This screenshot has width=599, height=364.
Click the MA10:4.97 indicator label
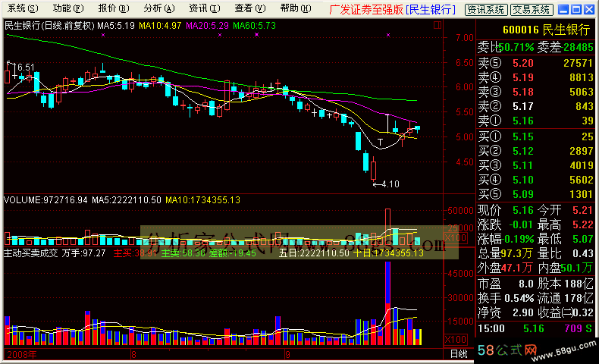[160, 26]
